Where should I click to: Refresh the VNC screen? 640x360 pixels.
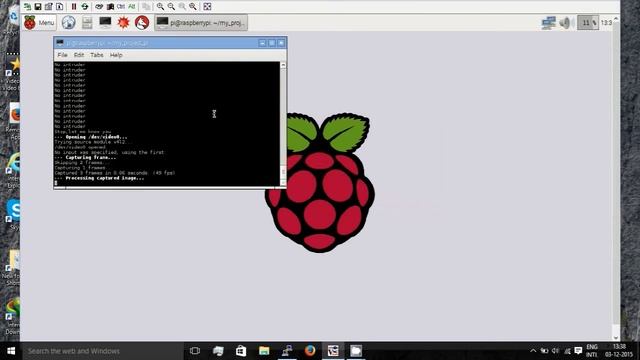[84, 7]
